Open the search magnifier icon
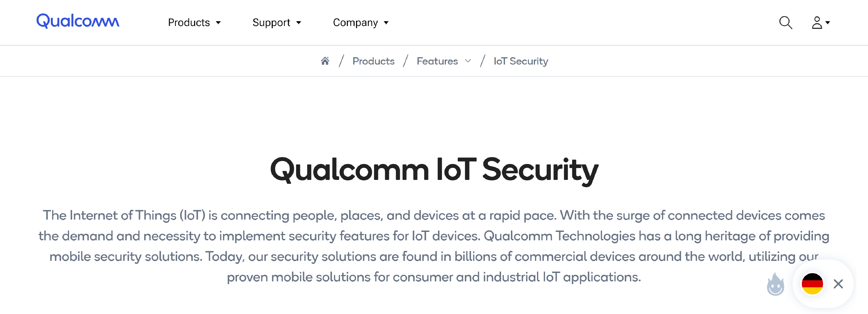 [785, 23]
